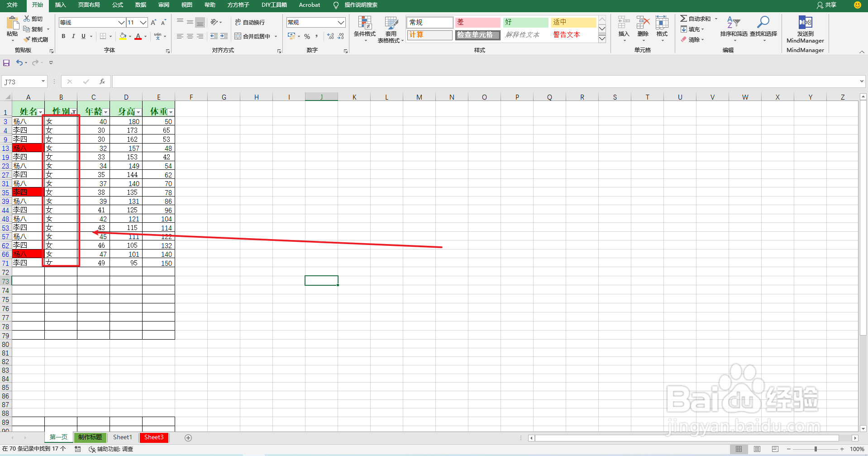
Task: Open the 姓名 column filter dropdown
Action: pyautogui.click(x=41, y=112)
